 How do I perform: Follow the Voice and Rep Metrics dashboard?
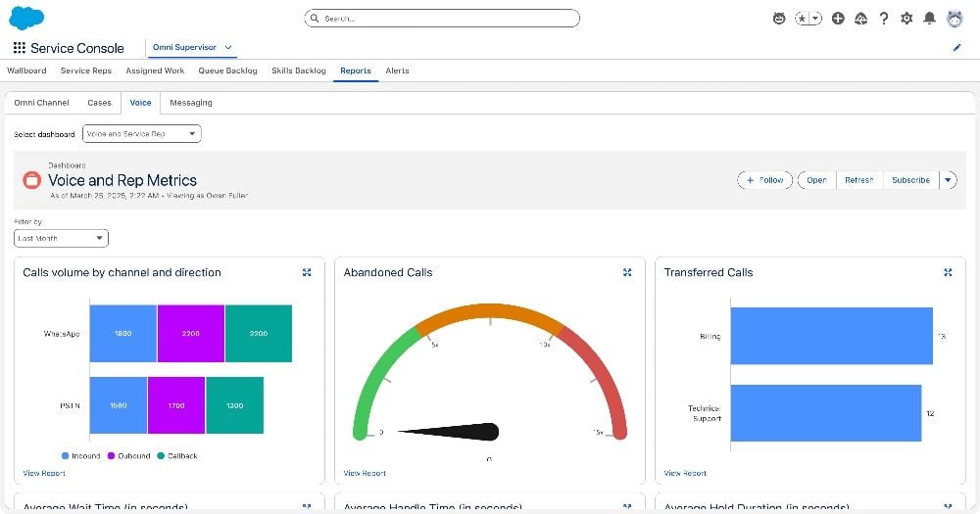pos(765,180)
